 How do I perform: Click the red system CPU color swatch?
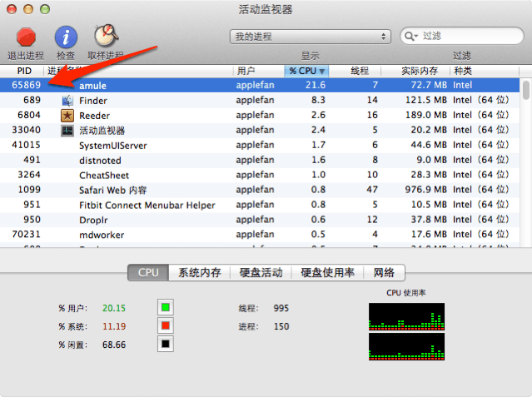166,325
